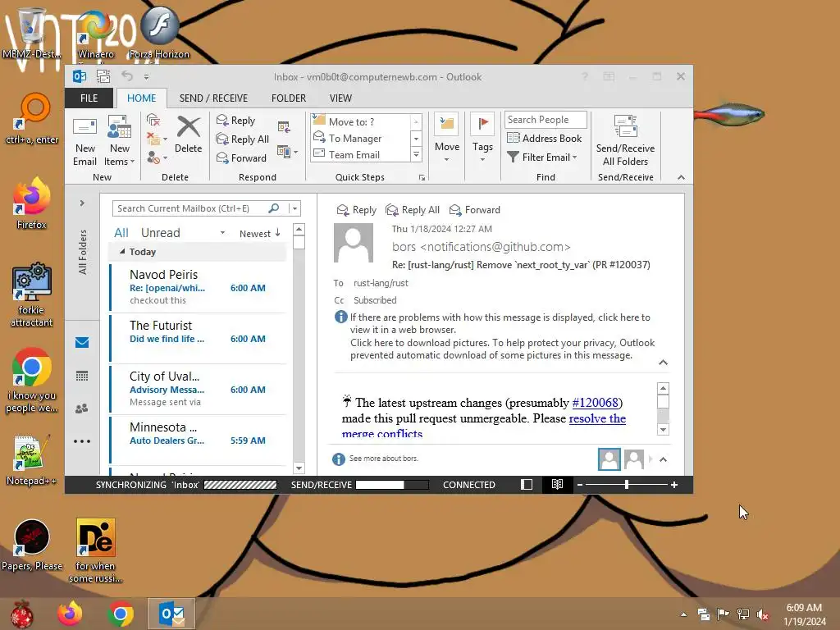Open the Tags flag dropdown
This screenshot has width=840, height=630.
tap(482, 138)
